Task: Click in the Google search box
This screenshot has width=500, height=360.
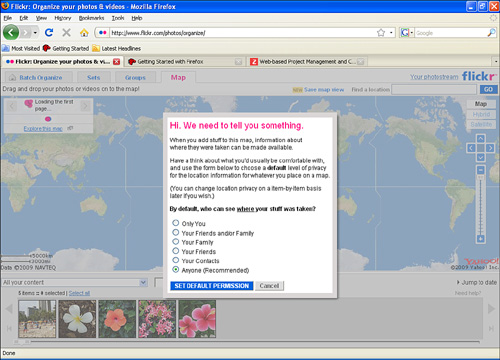Action: click(451, 33)
